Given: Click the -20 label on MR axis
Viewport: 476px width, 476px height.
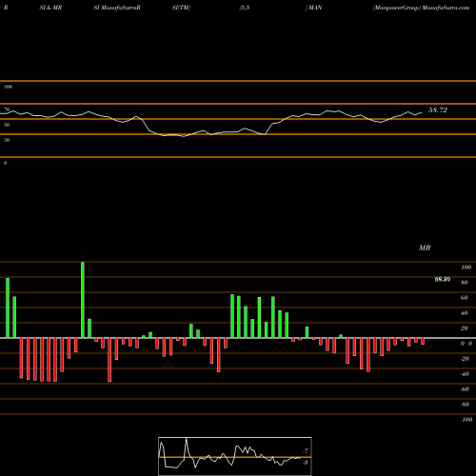Looking at the screenshot, I should click(465, 359).
